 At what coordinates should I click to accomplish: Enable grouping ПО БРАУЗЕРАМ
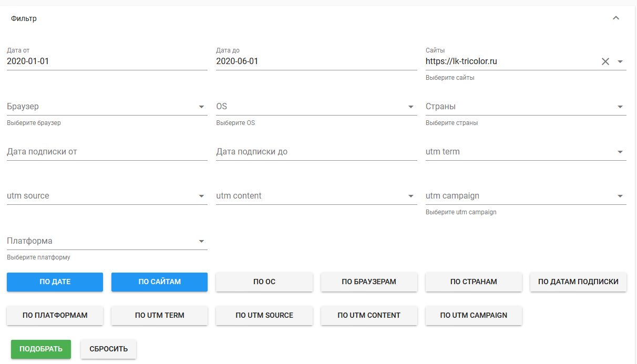point(369,282)
